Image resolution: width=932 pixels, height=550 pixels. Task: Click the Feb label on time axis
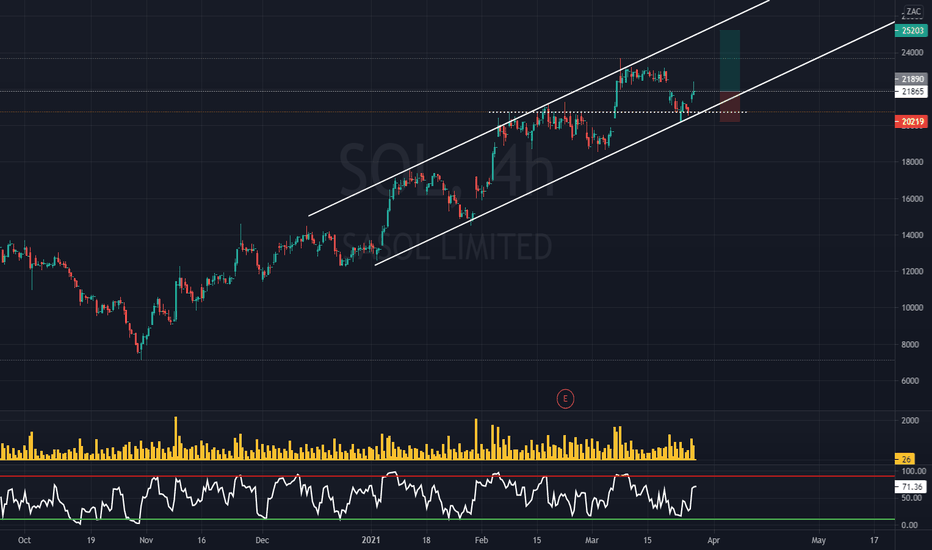[x=481, y=540]
